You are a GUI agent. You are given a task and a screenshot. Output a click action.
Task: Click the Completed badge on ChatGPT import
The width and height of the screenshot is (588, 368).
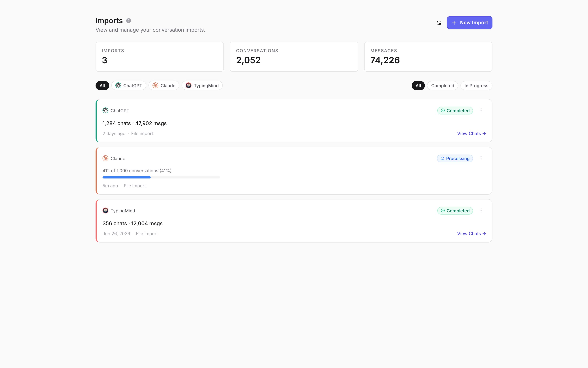click(x=455, y=111)
